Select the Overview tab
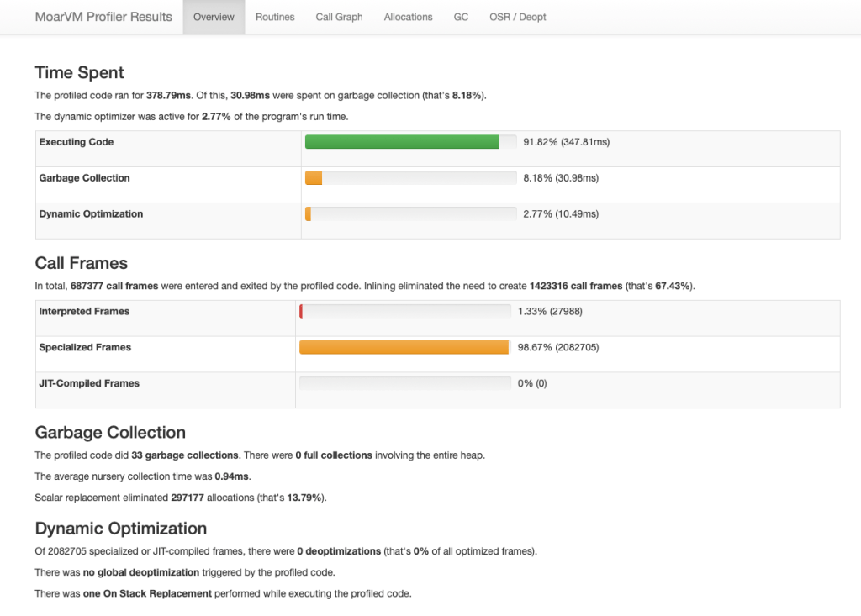 [214, 17]
